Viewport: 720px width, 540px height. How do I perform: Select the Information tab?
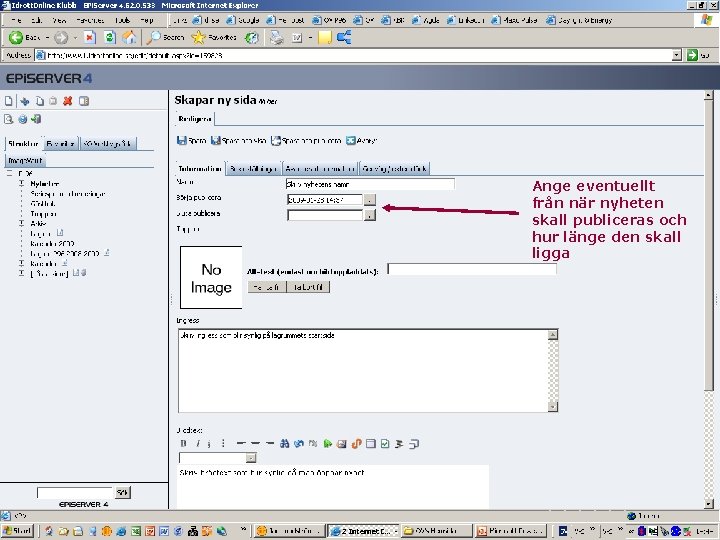(x=200, y=169)
